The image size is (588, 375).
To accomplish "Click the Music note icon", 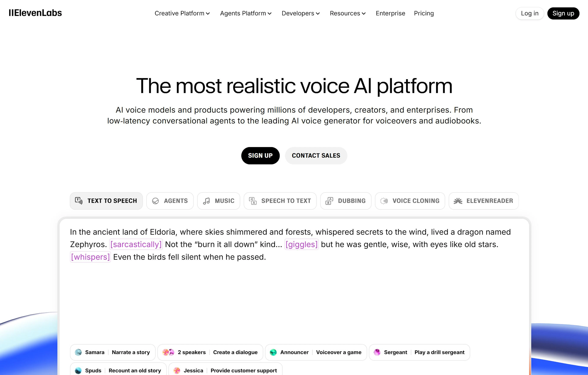I will [206, 201].
